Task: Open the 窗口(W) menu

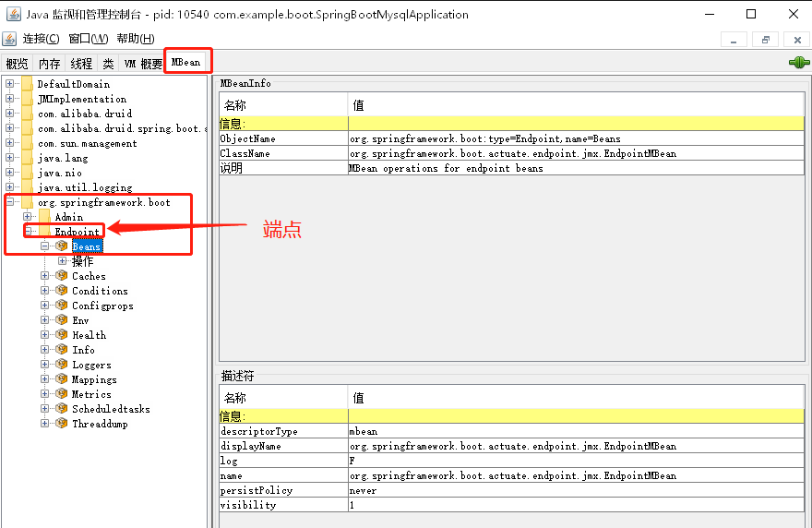Action: tap(88, 39)
